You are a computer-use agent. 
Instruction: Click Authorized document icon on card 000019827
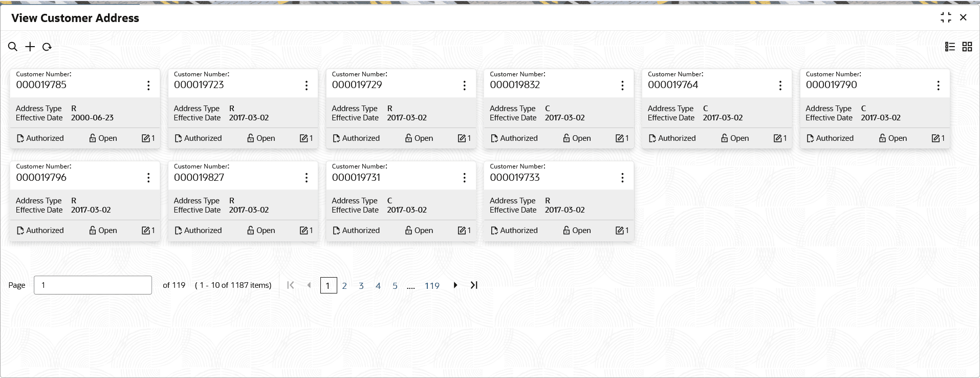click(179, 230)
